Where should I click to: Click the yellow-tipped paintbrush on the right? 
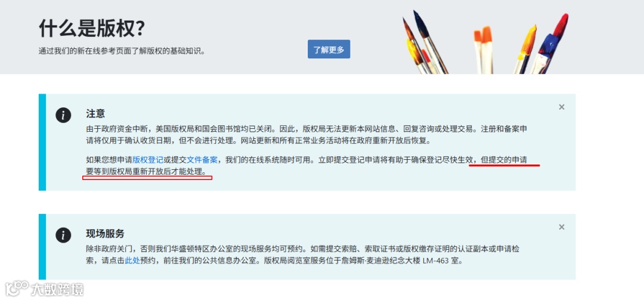point(525,49)
